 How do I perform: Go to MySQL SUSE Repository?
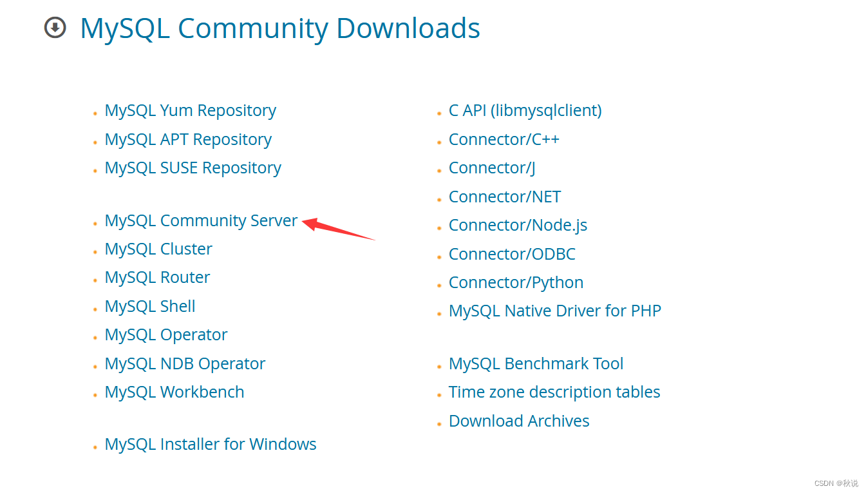coord(193,168)
